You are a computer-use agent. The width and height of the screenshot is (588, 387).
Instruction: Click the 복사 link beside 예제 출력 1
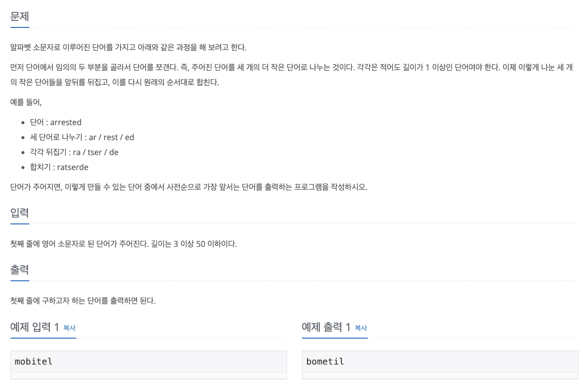coord(361,328)
